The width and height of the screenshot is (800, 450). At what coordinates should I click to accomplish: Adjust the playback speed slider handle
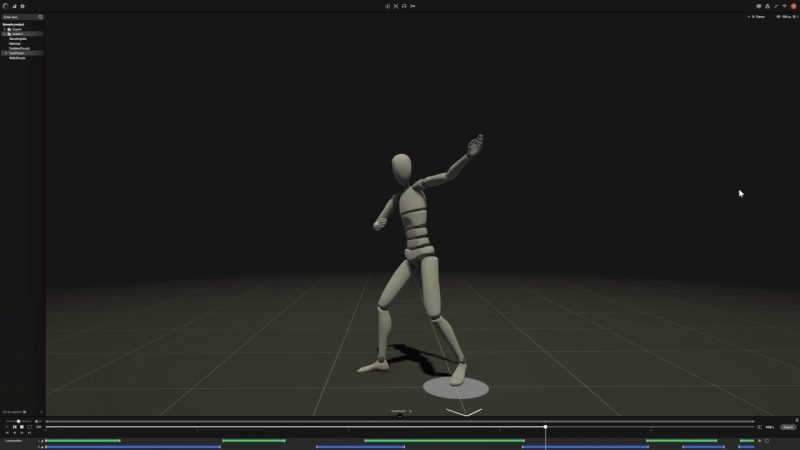(18, 421)
